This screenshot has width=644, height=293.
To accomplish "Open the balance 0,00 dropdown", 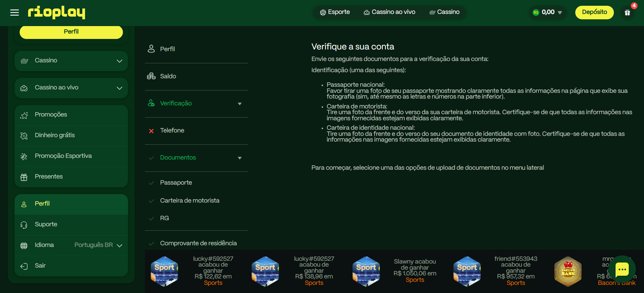I will (548, 13).
